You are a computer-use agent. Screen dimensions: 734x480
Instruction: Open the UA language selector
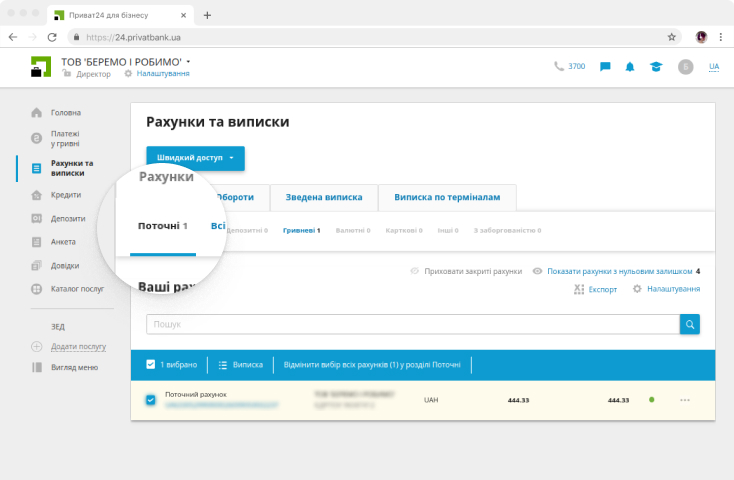[x=714, y=67]
